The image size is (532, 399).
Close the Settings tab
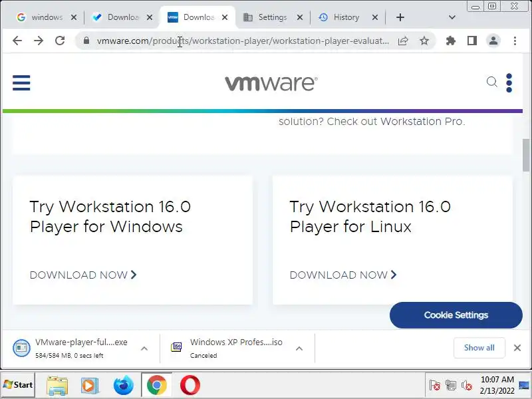(x=300, y=17)
